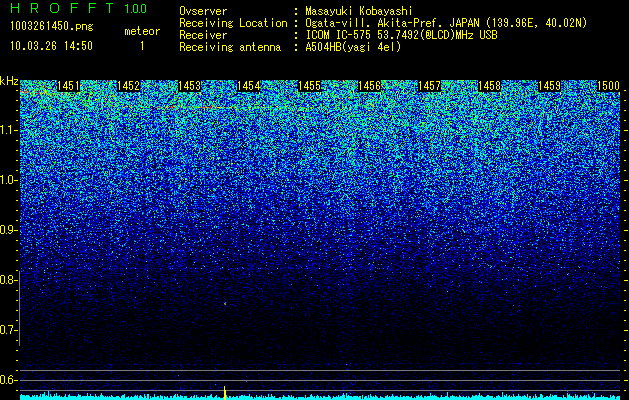Click the 1458 time marker

click(490, 86)
